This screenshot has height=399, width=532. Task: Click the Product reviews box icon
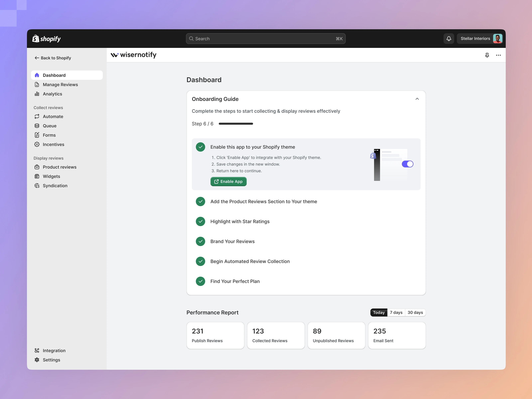tap(37, 167)
